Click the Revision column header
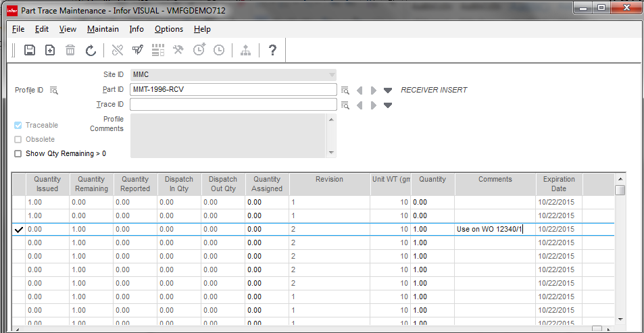The height and width of the screenshot is (333, 644). (329, 184)
